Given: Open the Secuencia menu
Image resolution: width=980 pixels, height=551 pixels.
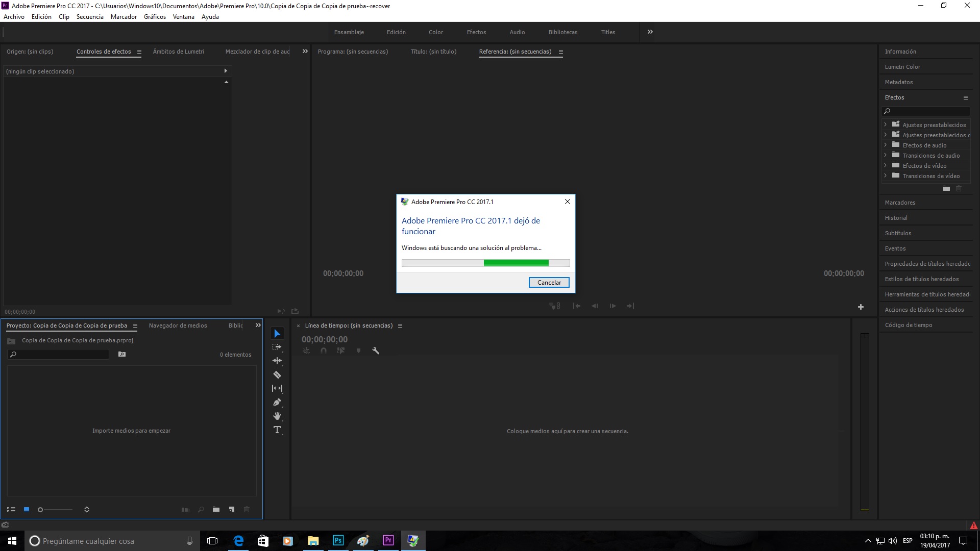Looking at the screenshot, I should point(90,17).
